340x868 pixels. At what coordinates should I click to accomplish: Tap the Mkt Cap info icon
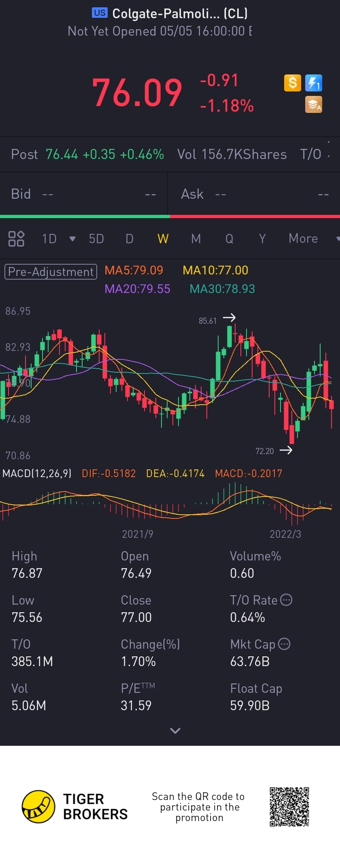point(285,644)
